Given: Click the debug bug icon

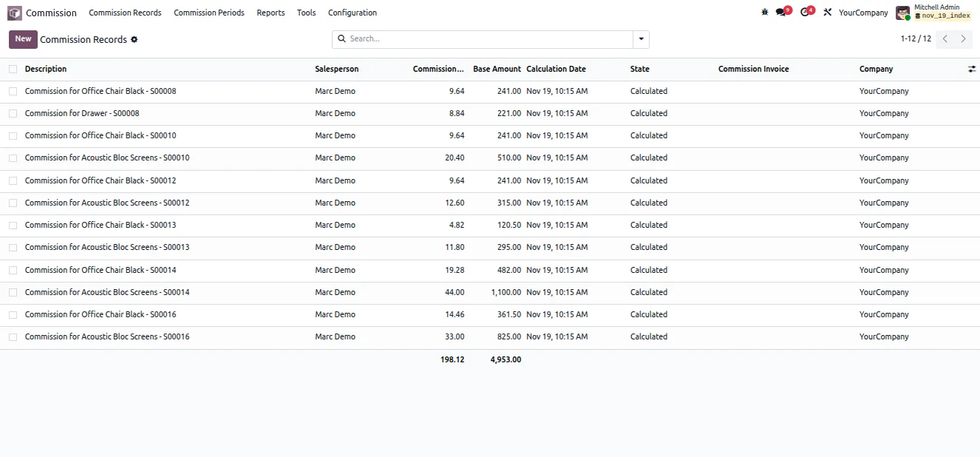Looking at the screenshot, I should click(765, 13).
